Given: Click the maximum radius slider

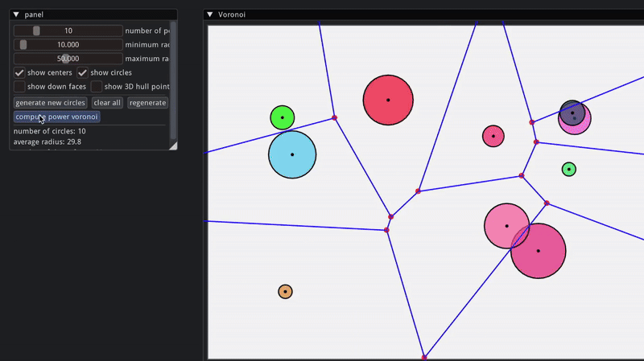Looking at the screenshot, I should [x=68, y=59].
